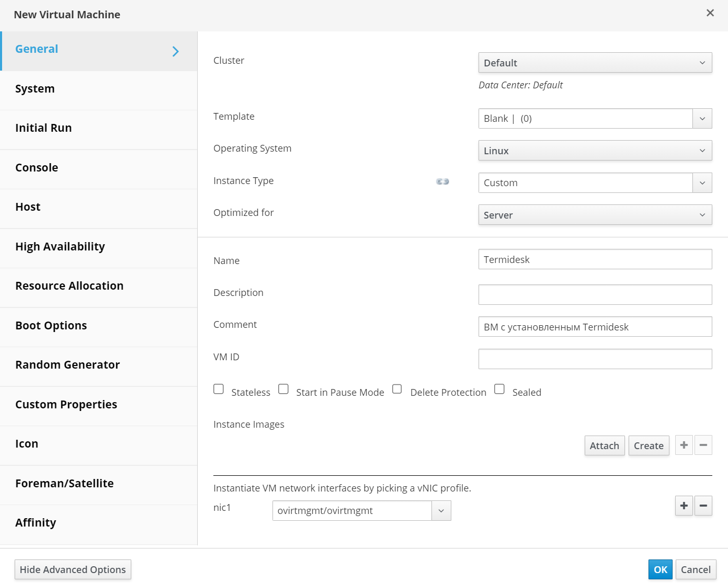Check the Sealed option
This screenshot has height=583, width=728.
point(499,389)
